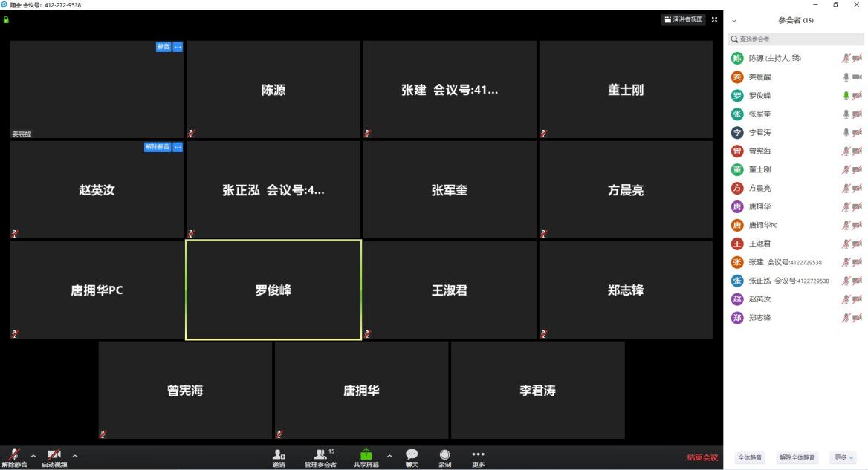The width and height of the screenshot is (868, 470).
Task: Switch layout via 演讲者视图 button
Action: [684, 20]
